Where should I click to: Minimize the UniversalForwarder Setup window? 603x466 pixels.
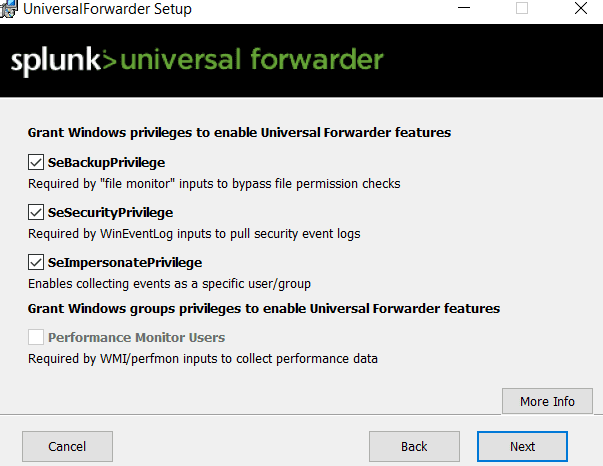pos(465,8)
